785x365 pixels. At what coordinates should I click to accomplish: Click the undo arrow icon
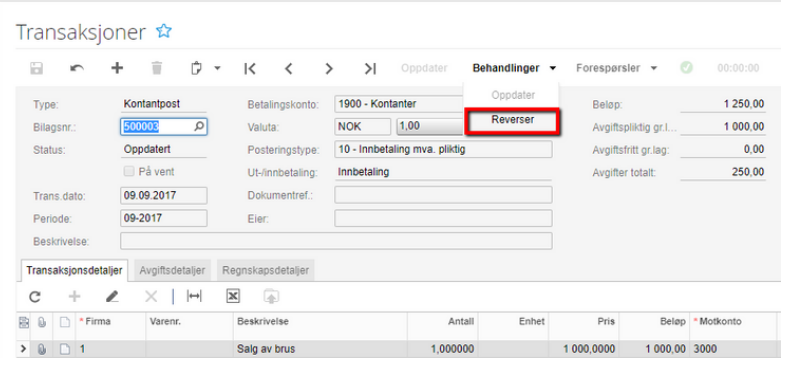click(x=77, y=68)
